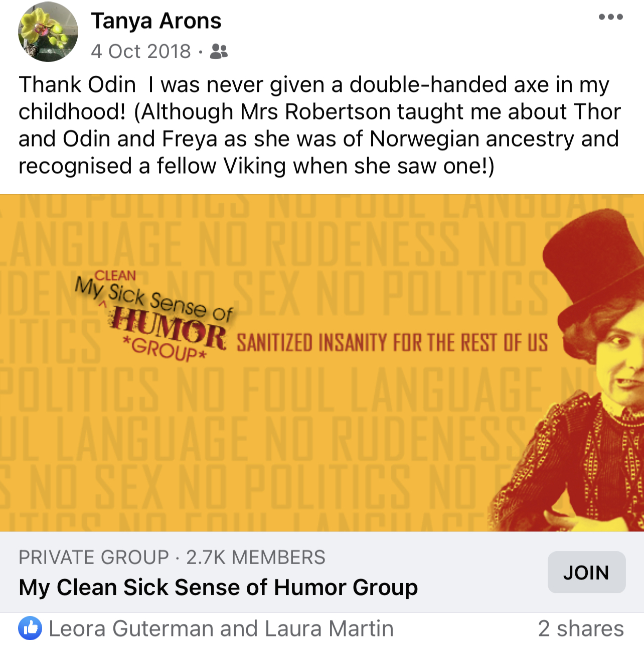This screenshot has width=644, height=654.
Task: Join the My Clean Sick Sense of Humor Group
Action: pos(586,572)
